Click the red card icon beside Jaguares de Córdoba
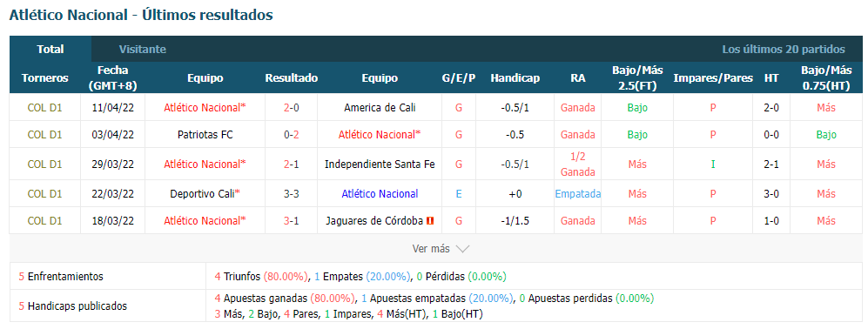Viewport: 868px width, 329px height. pos(430,220)
